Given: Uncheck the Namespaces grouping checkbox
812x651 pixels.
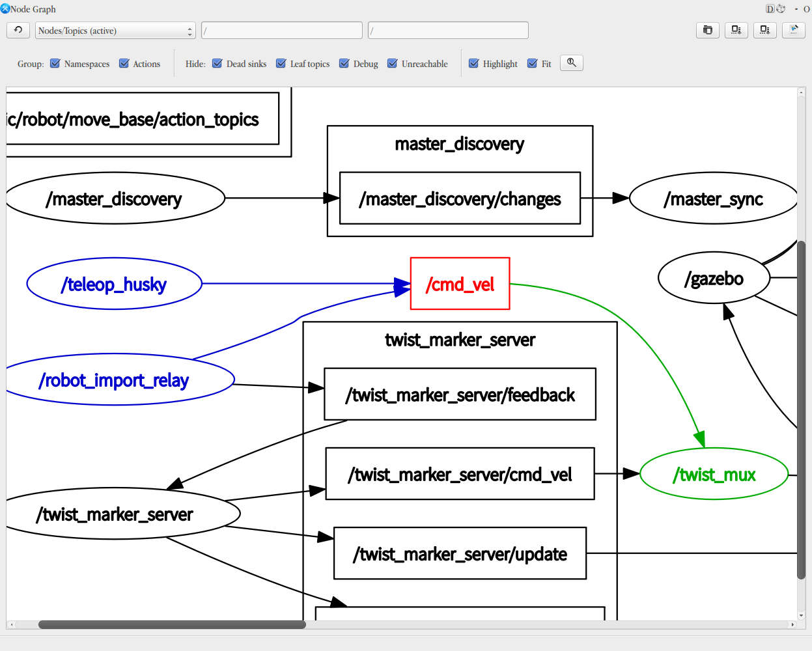Looking at the screenshot, I should [x=55, y=64].
